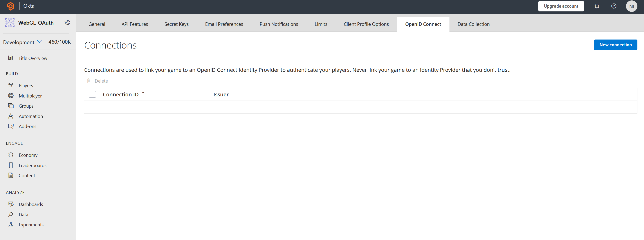Open title settings gear icon
This screenshot has height=240, width=644.
click(x=67, y=22)
